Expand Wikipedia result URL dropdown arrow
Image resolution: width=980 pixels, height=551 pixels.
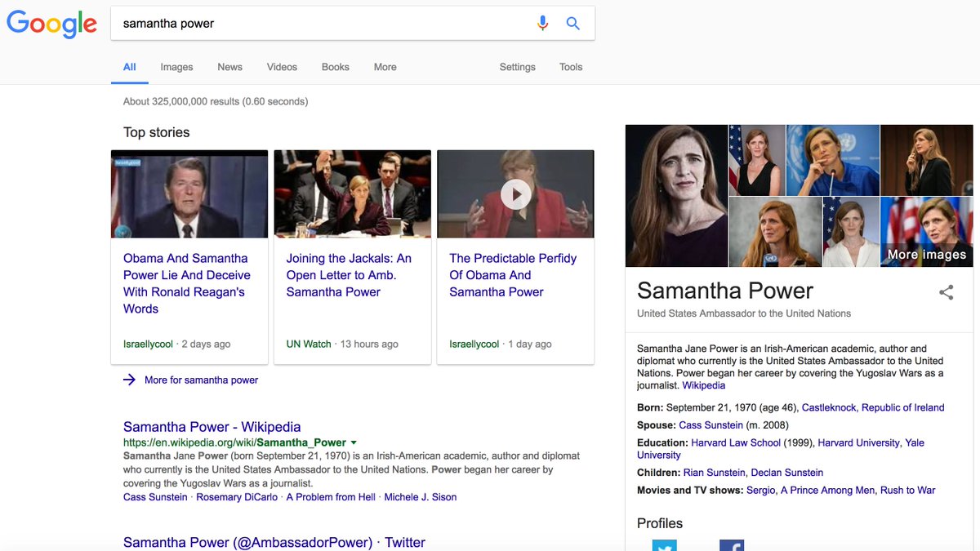tap(354, 442)
